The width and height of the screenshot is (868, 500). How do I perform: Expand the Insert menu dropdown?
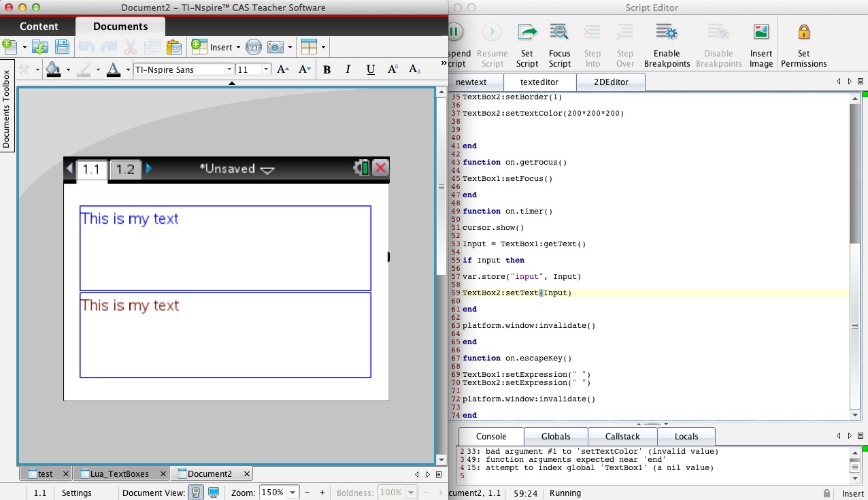point(239,48)
